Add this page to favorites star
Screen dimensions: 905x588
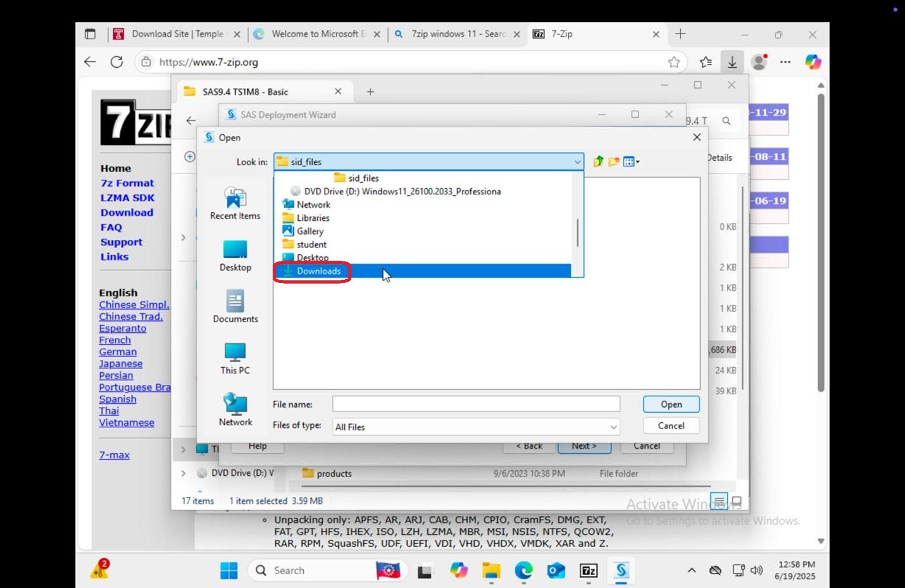point(674,62)
